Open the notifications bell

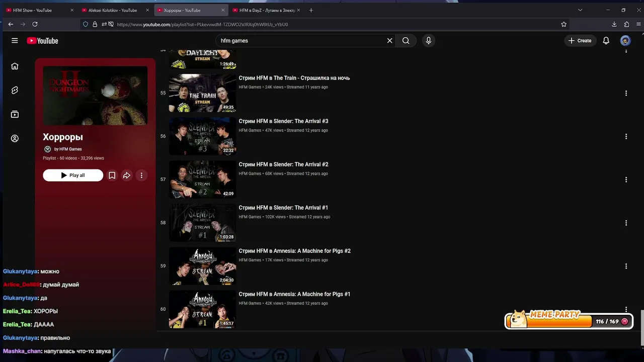click(x=606, y=41)
